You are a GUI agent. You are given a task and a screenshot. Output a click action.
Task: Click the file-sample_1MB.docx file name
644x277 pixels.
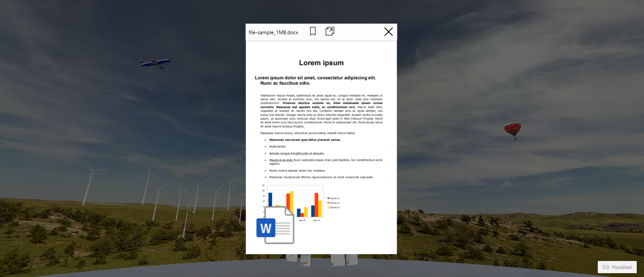click(273, 32)
